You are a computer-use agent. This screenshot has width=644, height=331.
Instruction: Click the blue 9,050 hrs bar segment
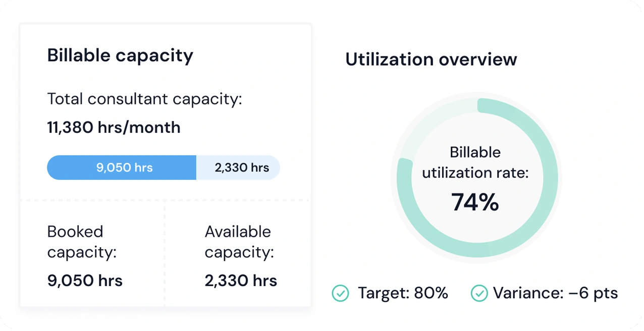pos(122,168)
